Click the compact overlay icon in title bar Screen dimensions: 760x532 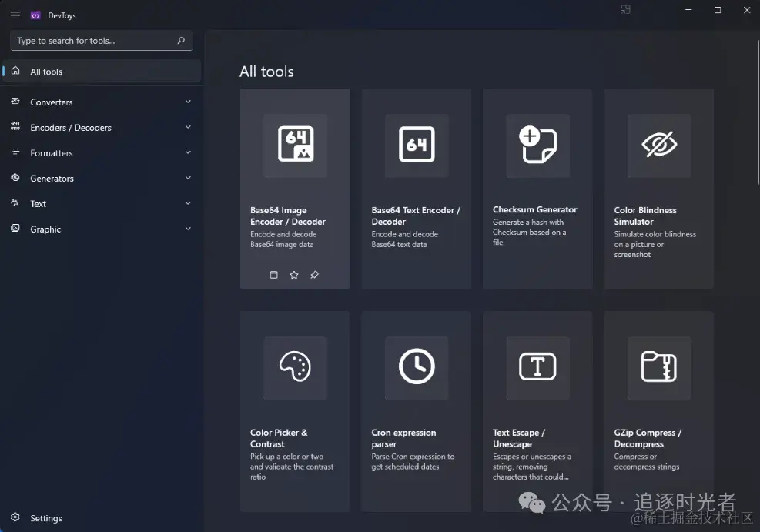point(626,10)
